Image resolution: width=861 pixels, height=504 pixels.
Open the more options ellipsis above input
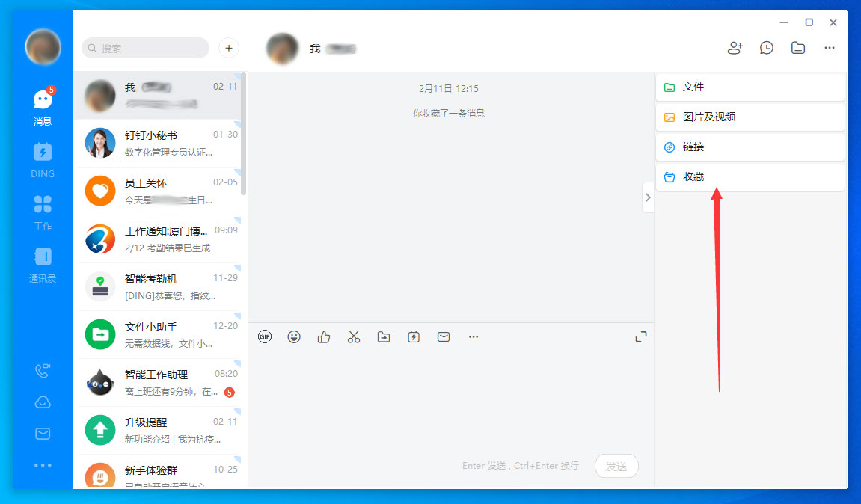474,336
